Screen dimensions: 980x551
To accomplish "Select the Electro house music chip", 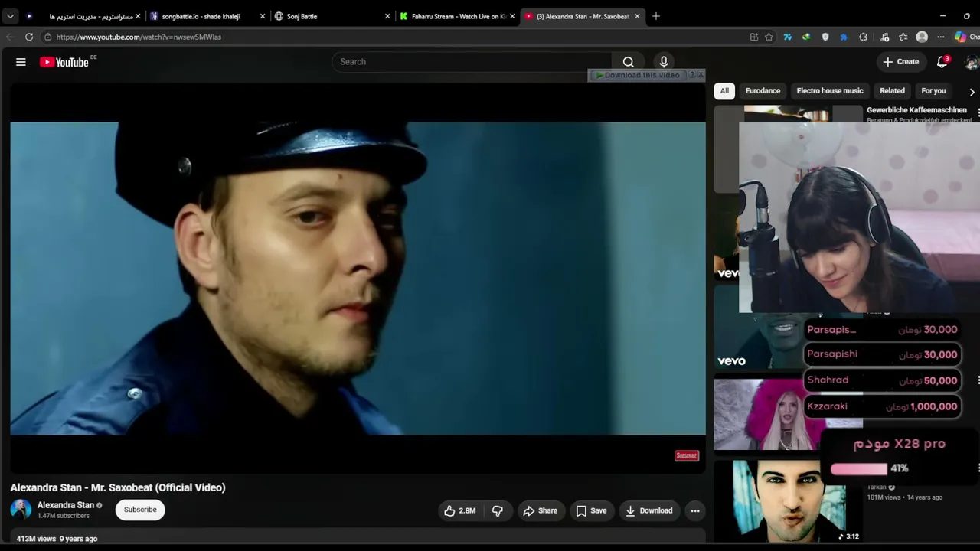I will [x=830, y=91].
